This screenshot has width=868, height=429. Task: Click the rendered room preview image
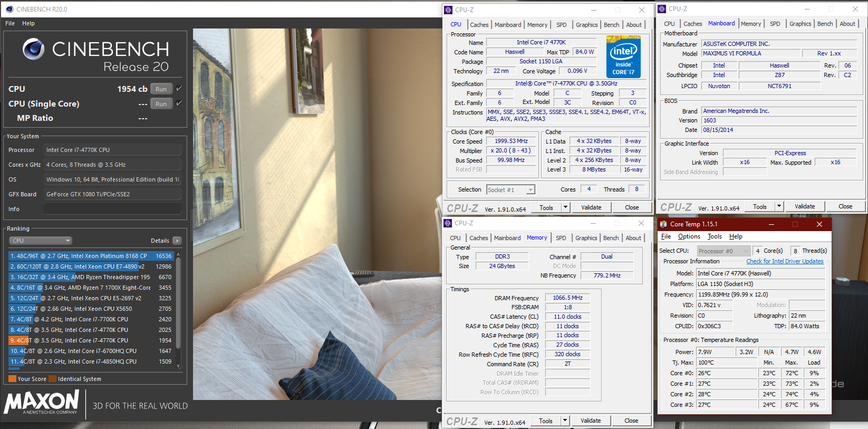pos(316,214)
